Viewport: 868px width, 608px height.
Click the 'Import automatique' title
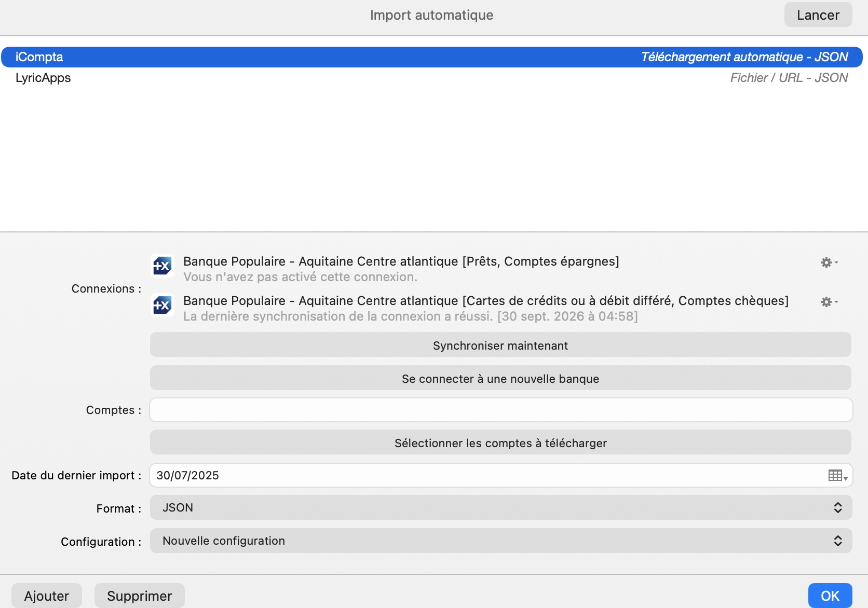(x=432, y=15)
